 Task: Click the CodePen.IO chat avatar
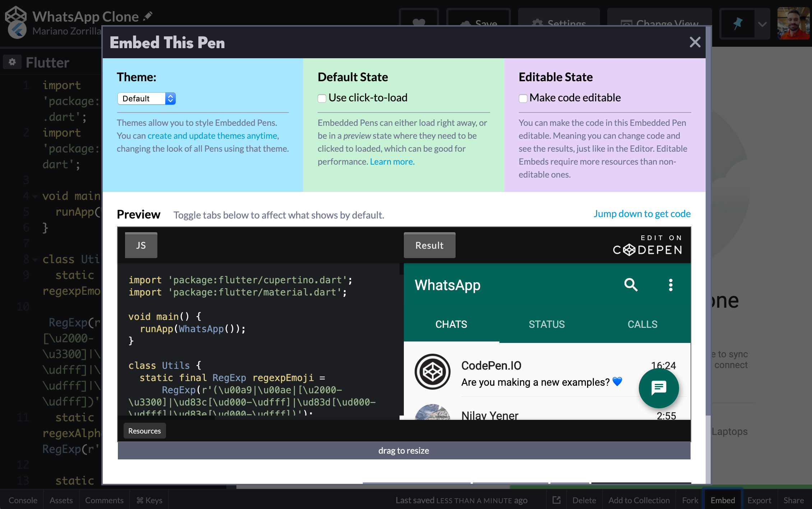[433, 372]
